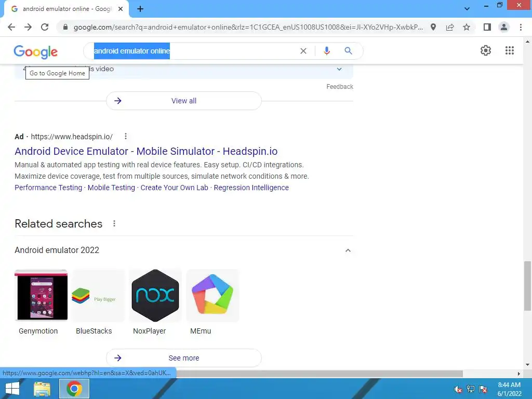Open Regression Intelligence sitelink
The height and width of the screenshot is (399, 532).
(251, 188)
